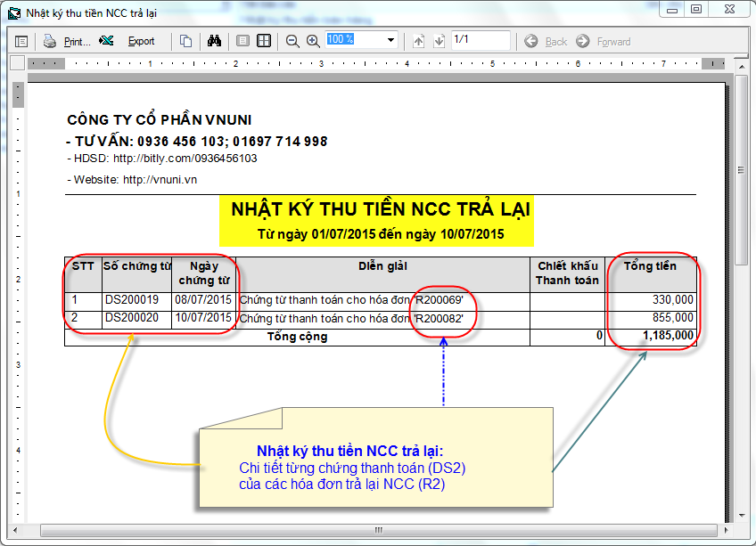Viewport: 756px width, 546px height.
Task: Click the window title bar app icon
Action: (14, 12)
